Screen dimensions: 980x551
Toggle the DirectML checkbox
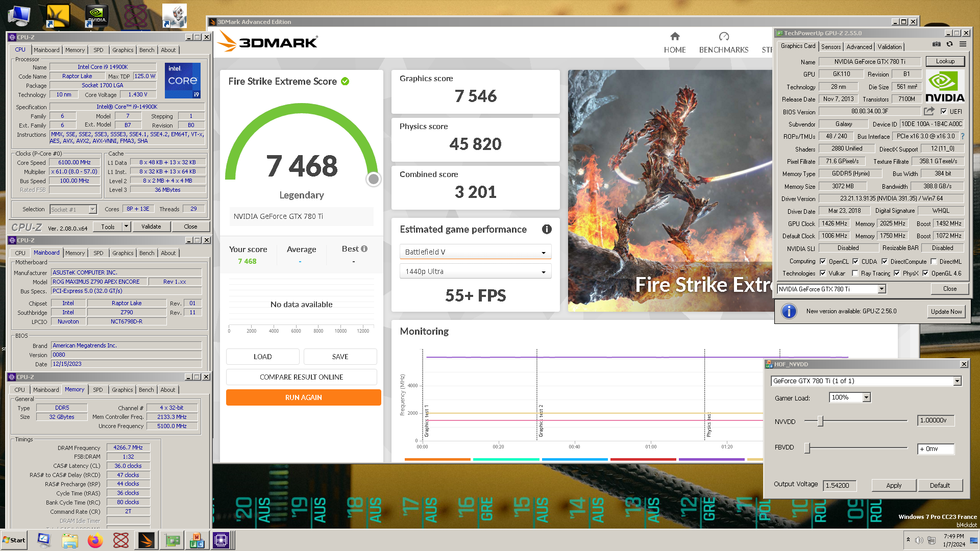934,261
